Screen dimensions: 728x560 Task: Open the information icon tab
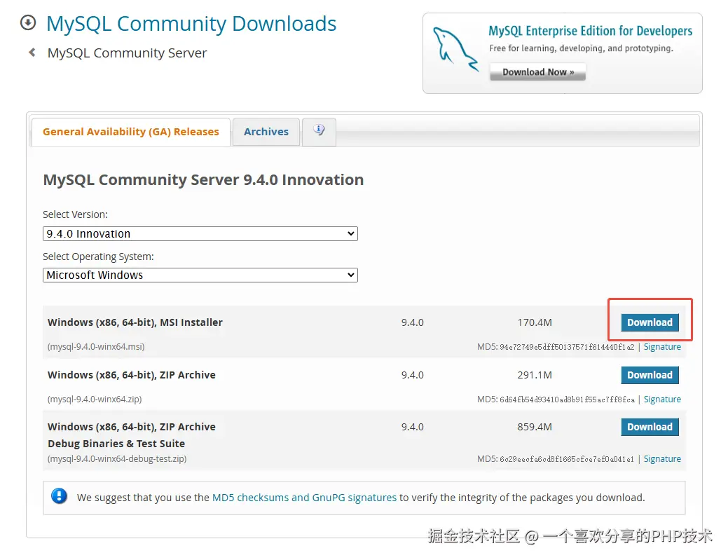pos(319,131)
